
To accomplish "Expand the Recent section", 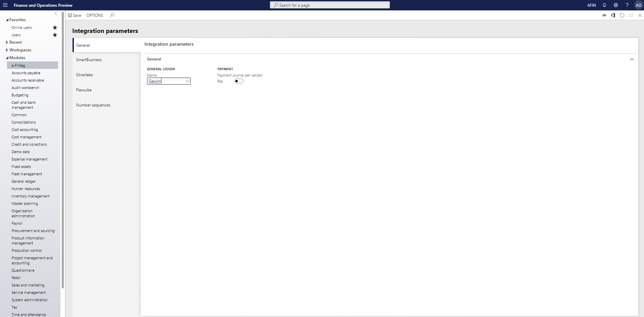I will coord(7,42).
